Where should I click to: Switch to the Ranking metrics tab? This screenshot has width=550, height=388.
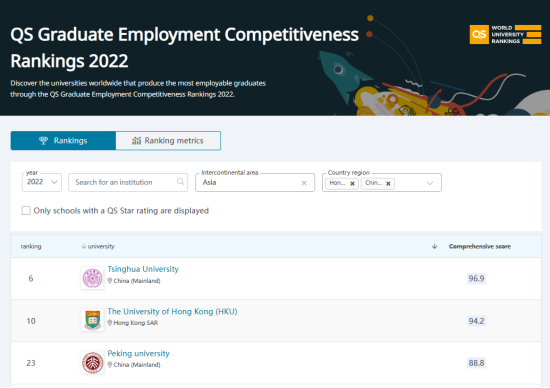(168, 141)
